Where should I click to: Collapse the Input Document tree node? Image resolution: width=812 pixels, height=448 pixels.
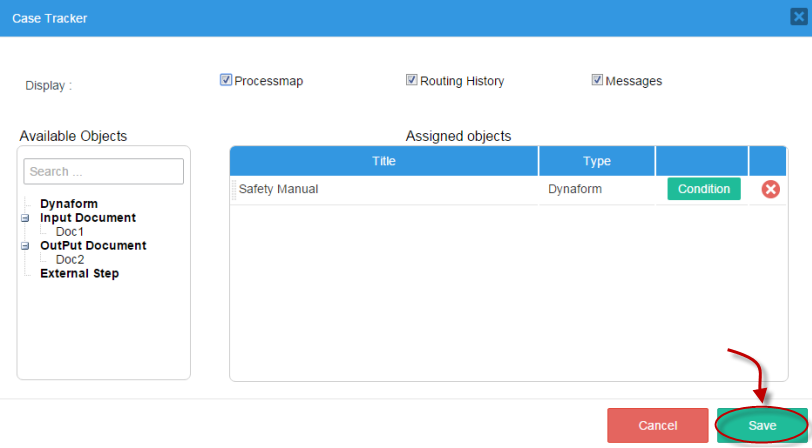(25, 218)
